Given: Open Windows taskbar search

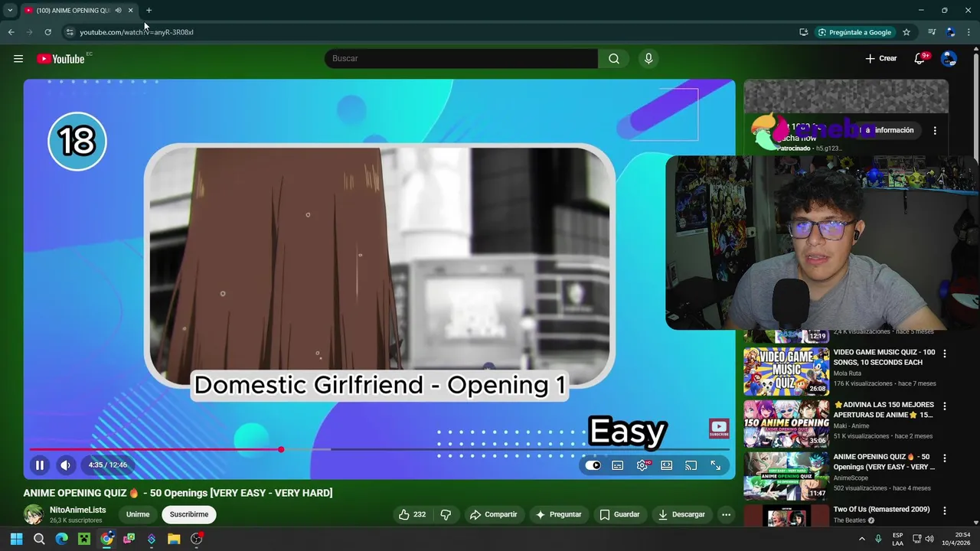Looking at the screenshot, I should (39, 539).
